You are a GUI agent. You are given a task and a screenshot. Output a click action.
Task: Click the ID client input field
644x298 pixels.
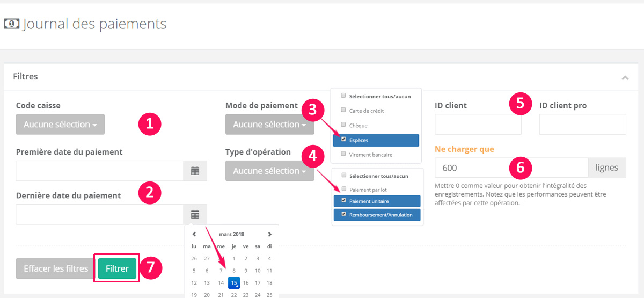(x=478, y=125)
